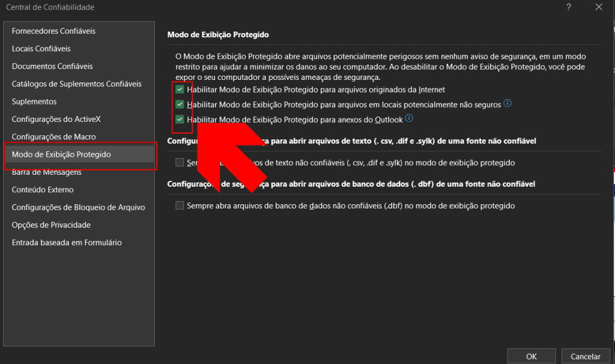This screenshot has height=364, width=615.
Task: Select Opções de Privacidade
Action: coord(51,225)
